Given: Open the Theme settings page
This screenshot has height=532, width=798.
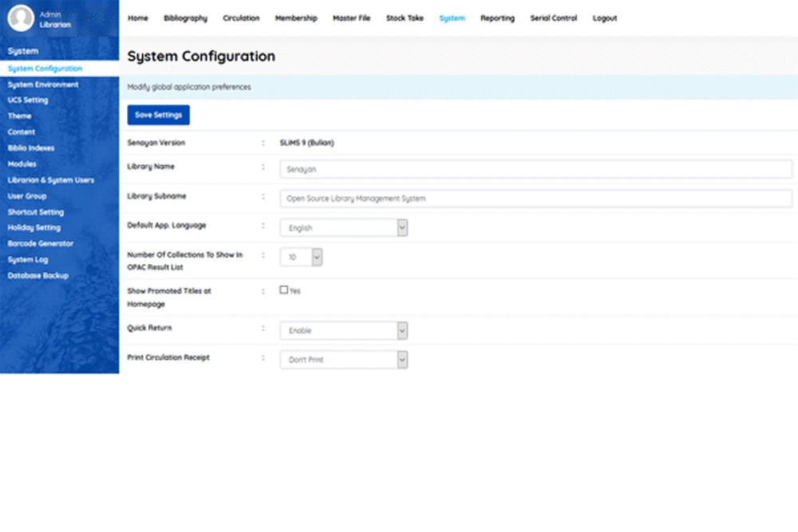Looking at the screenshot, I should coord(19,116).
